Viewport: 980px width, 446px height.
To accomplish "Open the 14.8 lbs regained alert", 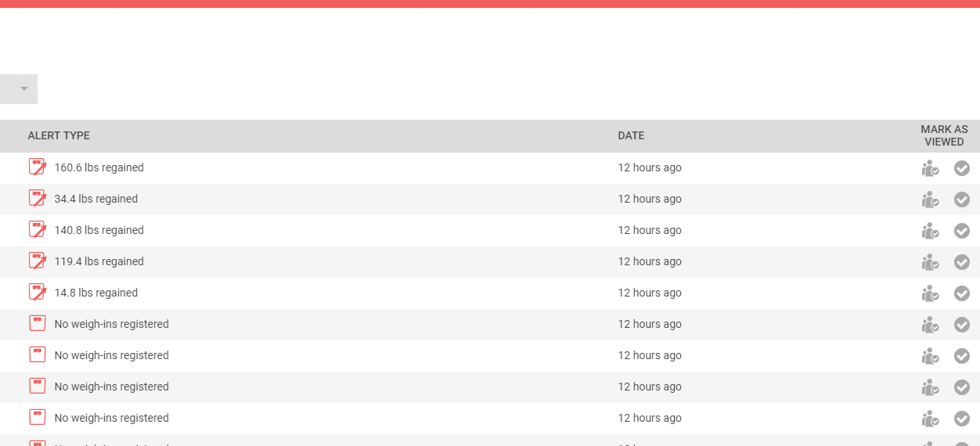I will point(96,293).
